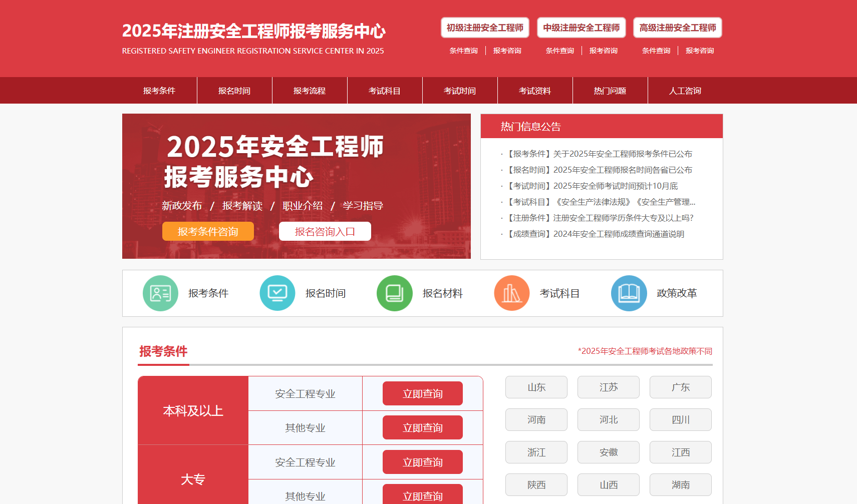Screen dimensions: 857x504
Task: Open the 2024 成绩查询 announcement link
Action: 596,234
